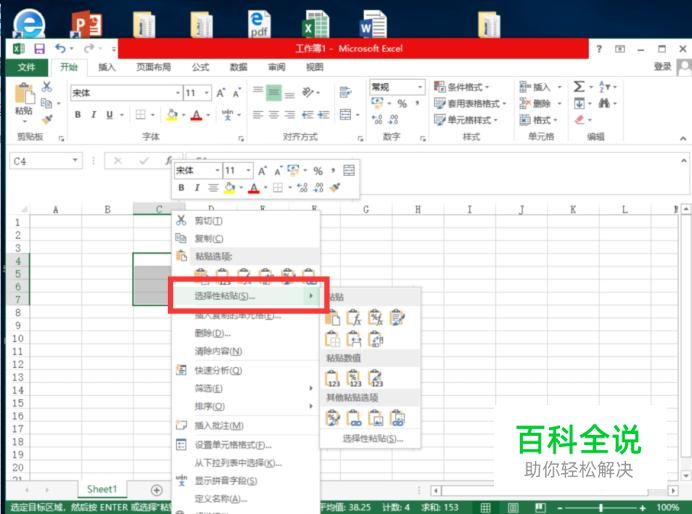Click paste transpose icon in submenu
The width and height of the screenshot is (692, 514).
pos(376,339)
